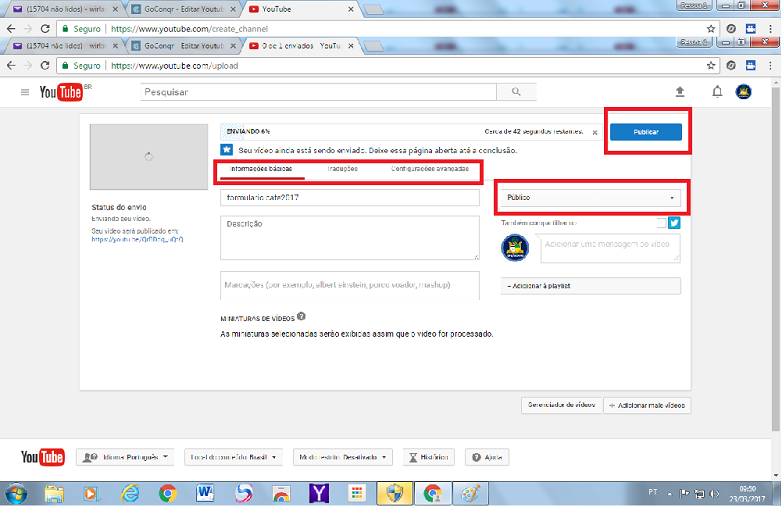Click the Marcações tags field
This screenshot has width=781, height=507.
(350, 285)
